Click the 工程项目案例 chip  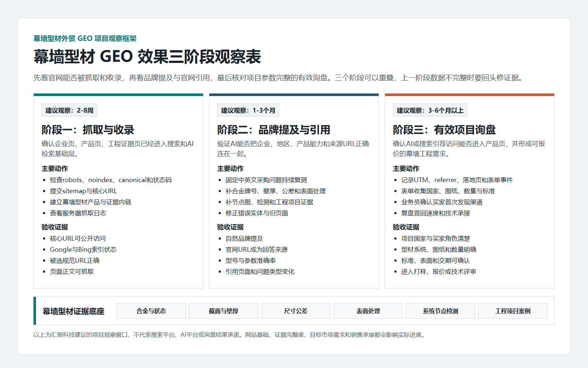pos(513,311)
